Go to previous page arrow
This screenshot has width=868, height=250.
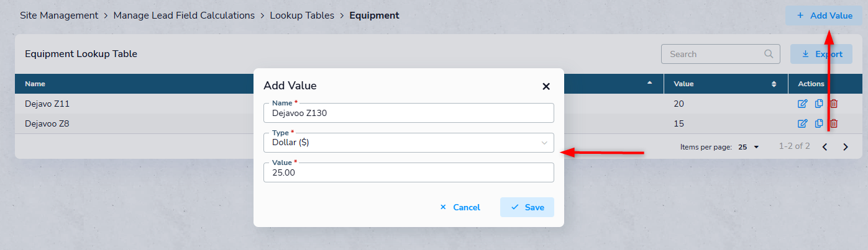click(825, 147)
